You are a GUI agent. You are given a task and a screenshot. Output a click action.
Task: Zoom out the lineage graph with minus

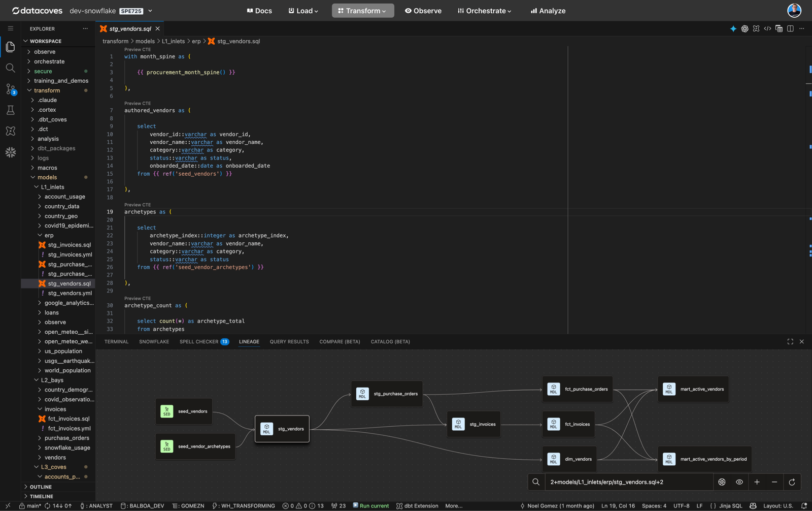(x=774, y=482)
